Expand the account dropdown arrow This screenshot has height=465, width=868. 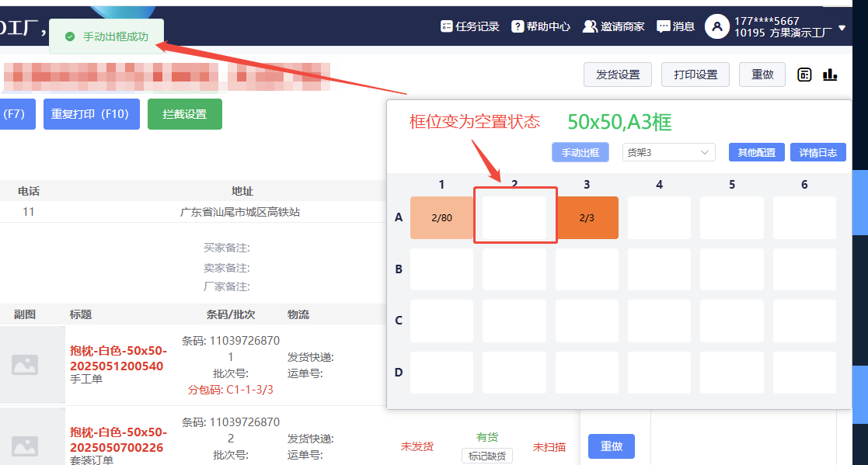pyautogui.click(x=842, y=28)
